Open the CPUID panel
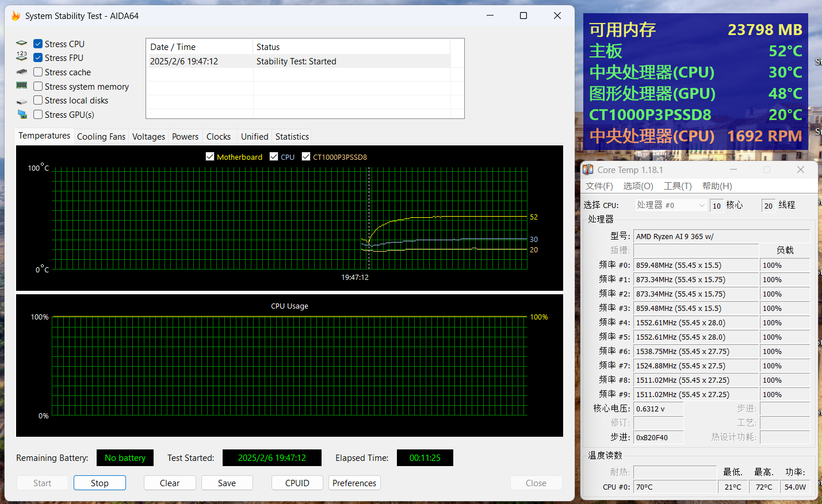This screenshot has width=822, height=504. (297, 483)
